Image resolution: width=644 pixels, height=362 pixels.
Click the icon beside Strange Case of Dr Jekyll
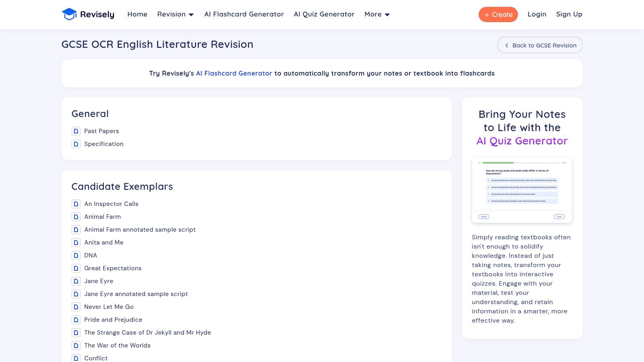pyautogui.click(x=76, y=333)
